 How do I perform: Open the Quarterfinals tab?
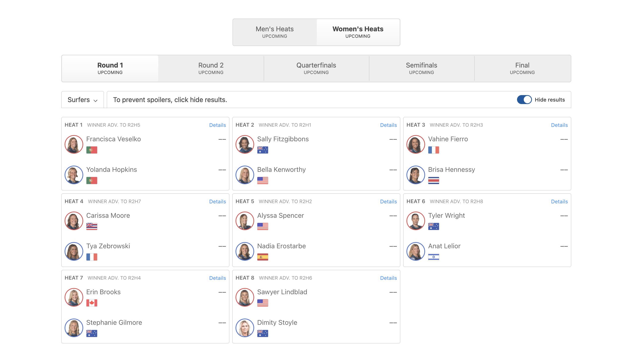pyautogui.click(x=316, y=68)
